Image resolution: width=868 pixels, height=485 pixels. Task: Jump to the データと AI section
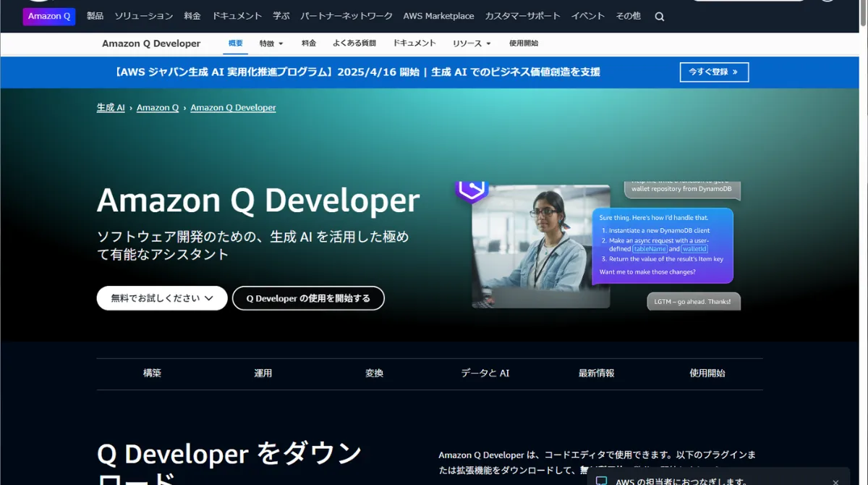(485, 374)
